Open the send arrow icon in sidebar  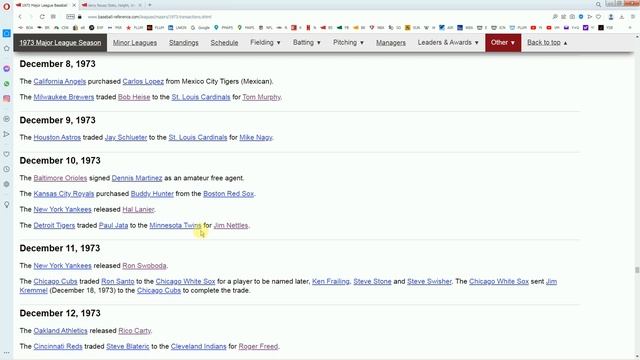click(x=7, y=134)
